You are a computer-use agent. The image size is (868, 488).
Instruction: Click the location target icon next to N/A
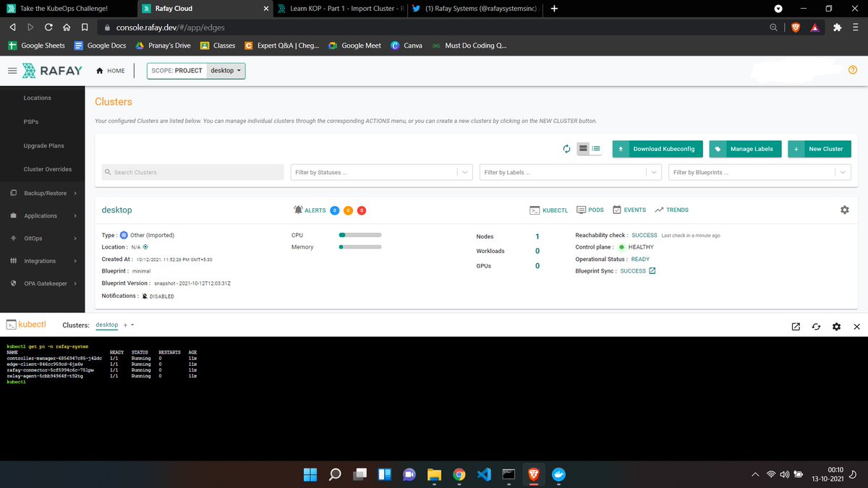pyautogui.click(x=145, y=247)
